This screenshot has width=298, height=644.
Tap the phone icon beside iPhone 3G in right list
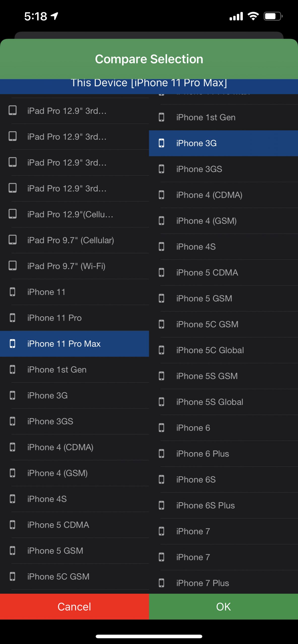pyautogui.click(x=161, y=143)
